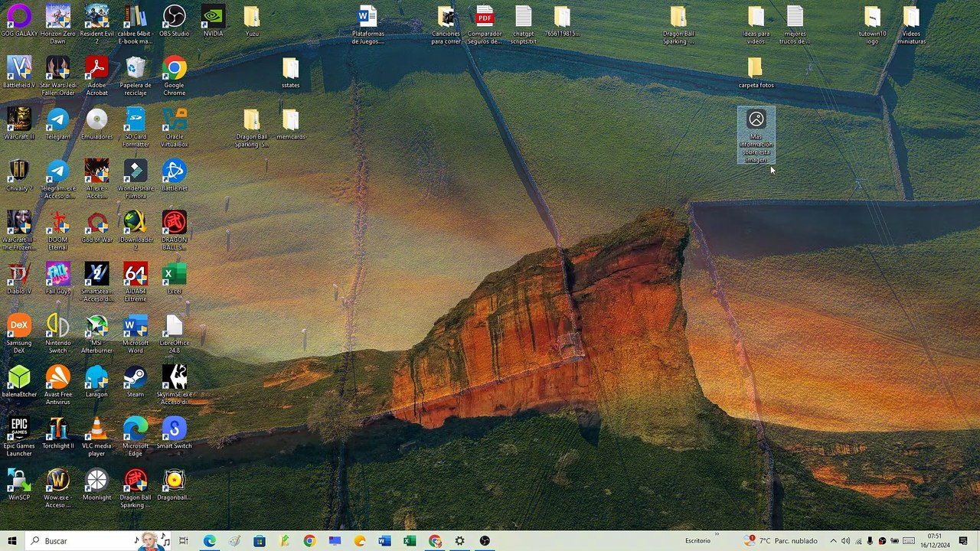This screenshot has height=551, width=980.
Task: Select the Smart Switch desktop icon
Action: (175, 433)
